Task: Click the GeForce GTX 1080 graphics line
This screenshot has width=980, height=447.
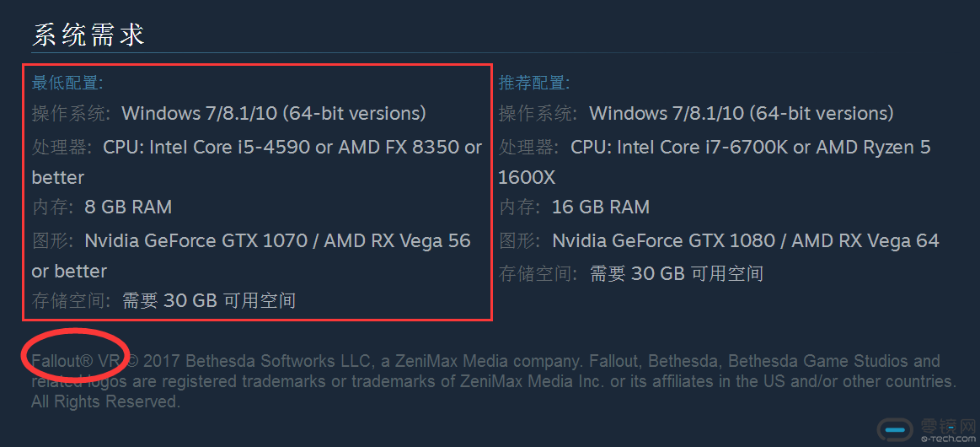Action: pos(745,241)
